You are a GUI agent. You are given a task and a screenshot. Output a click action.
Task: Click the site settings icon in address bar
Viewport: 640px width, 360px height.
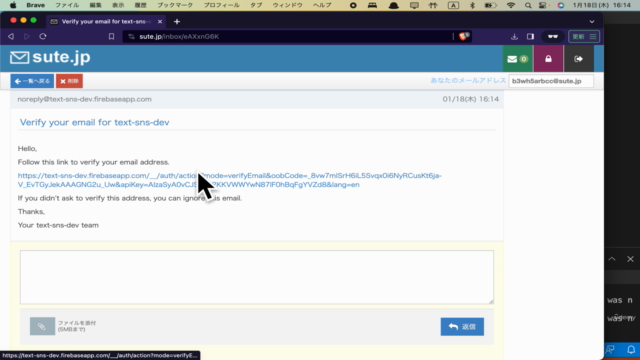point(131,37)
